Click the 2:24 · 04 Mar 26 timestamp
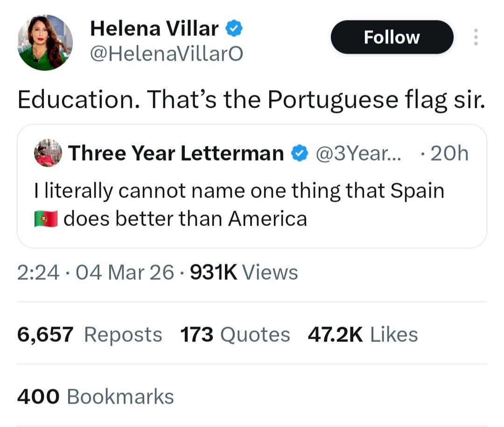Image resolution: width=504 pixels, height=427 pixels. [95, 272]
